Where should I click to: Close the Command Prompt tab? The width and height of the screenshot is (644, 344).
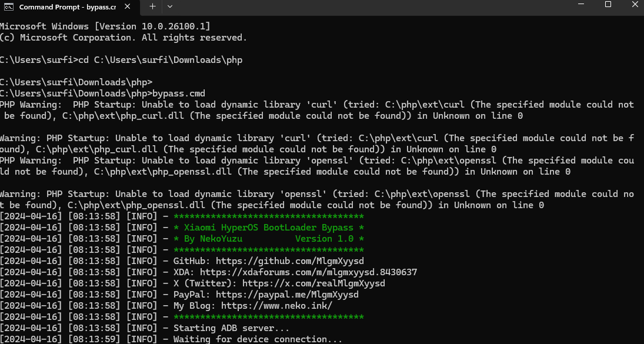pyautogui.click(x=128, y=7)
